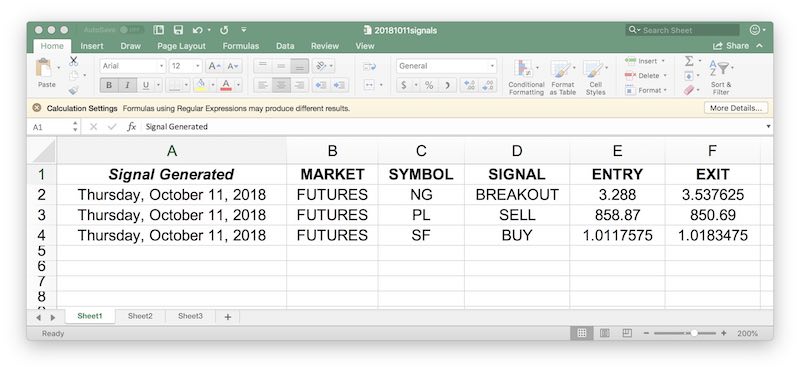Click the Undo arrow icon
The image size is (800, 372).
[x=197, y=30]
